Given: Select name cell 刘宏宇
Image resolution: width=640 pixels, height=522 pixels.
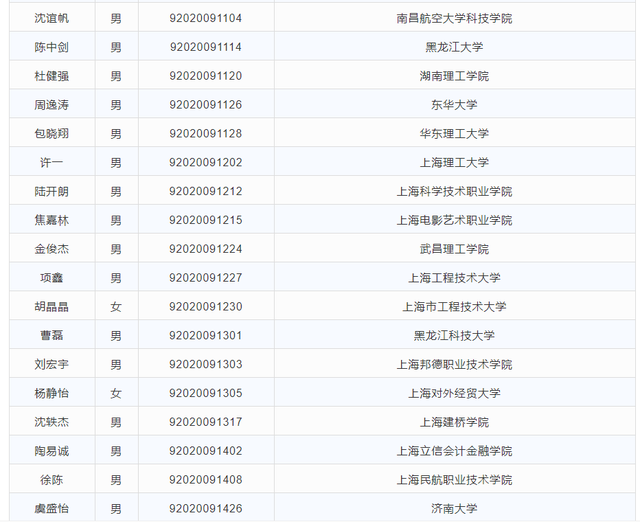Looking at the screenshot, I should [52, 364].
